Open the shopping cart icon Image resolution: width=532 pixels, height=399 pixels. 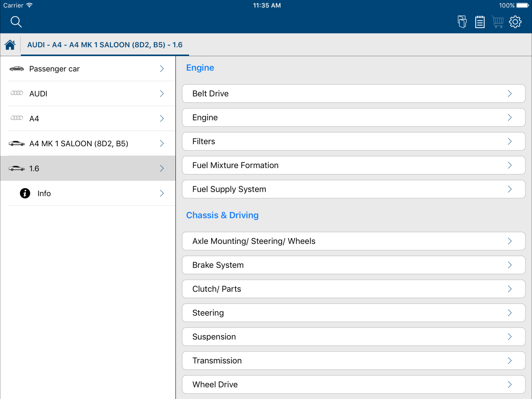point(498,22)
